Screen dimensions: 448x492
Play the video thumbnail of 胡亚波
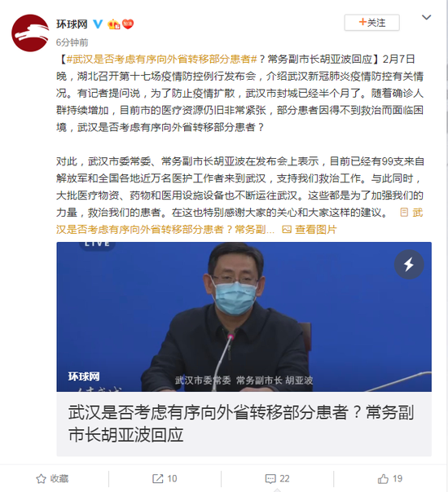coord(244,317)
